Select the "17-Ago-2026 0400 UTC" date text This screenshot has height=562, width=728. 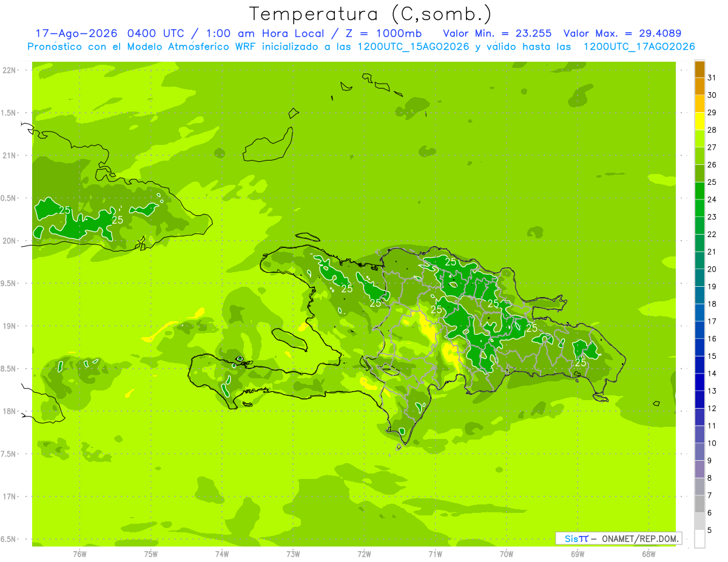pos(112,33)
